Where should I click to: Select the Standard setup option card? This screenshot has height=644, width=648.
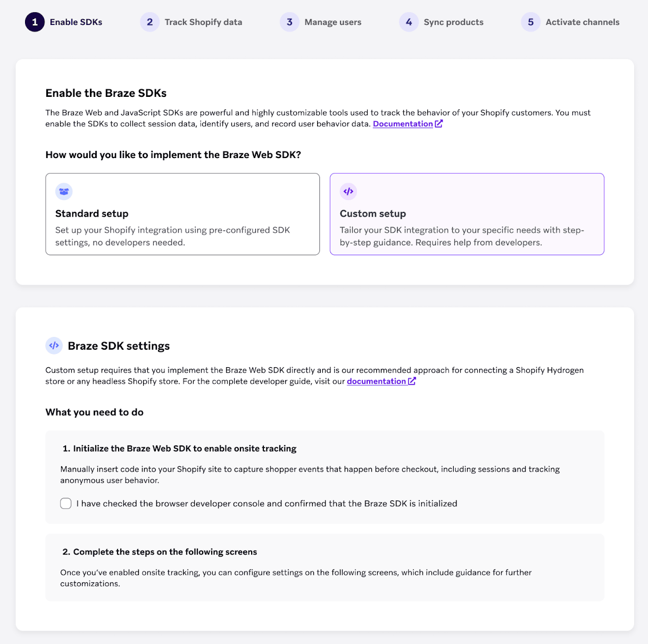(x=182, y=214)
